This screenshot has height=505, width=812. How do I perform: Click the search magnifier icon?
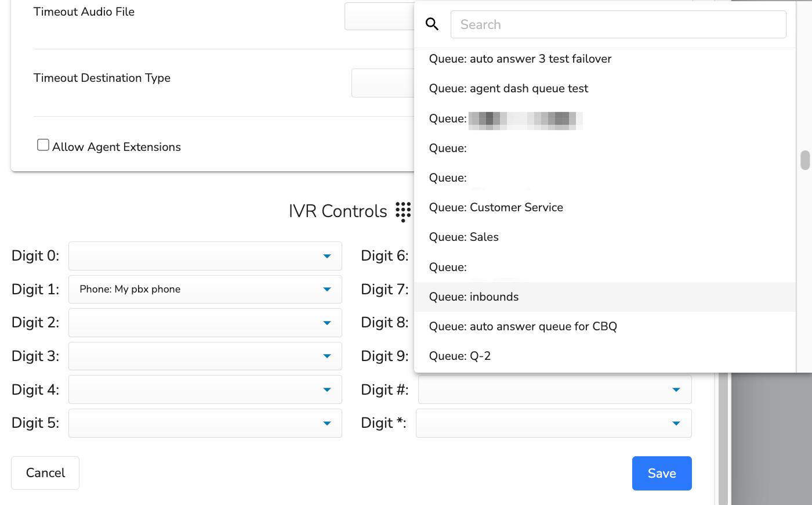coord(432,24)
